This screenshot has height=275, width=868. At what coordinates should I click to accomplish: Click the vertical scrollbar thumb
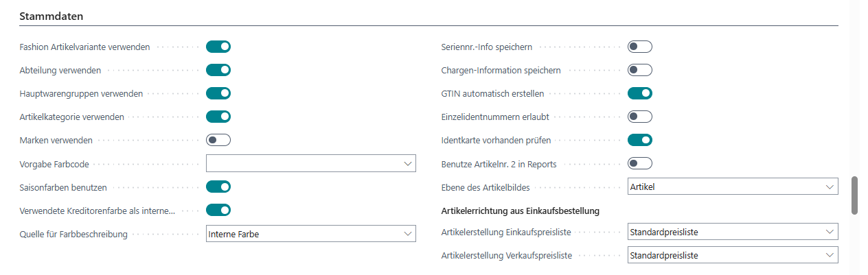click(855, 195)
